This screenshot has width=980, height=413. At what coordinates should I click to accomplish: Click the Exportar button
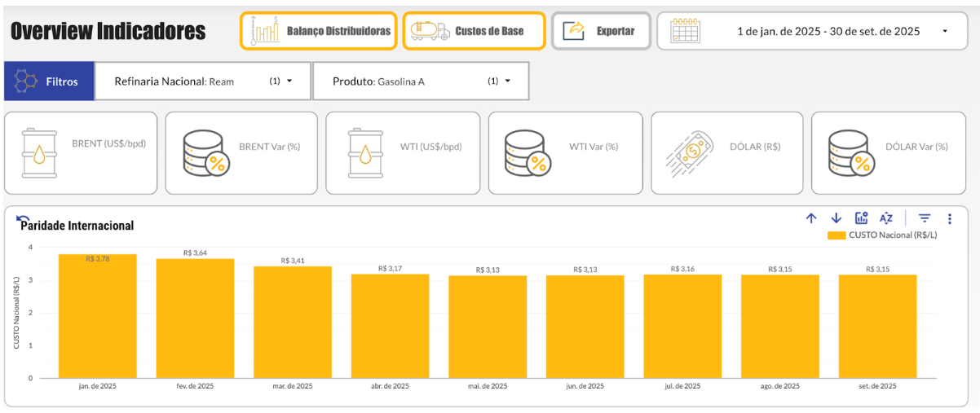(x=601, y=31)
